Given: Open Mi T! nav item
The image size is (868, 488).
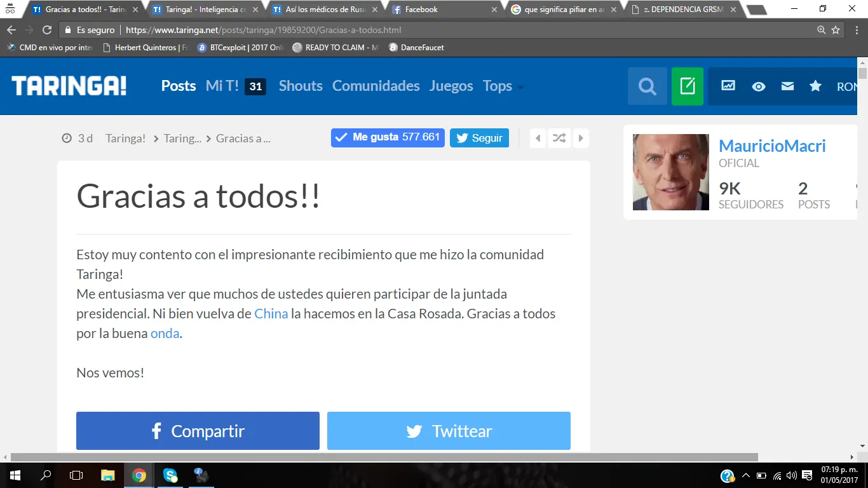Looking at the screenshot, I should click(x=222, y=86).
